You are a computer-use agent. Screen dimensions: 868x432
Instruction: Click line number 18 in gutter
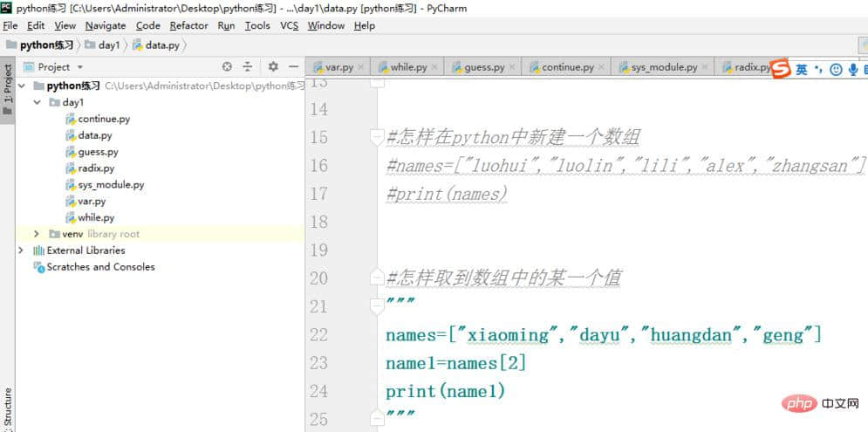pos(319,222)
